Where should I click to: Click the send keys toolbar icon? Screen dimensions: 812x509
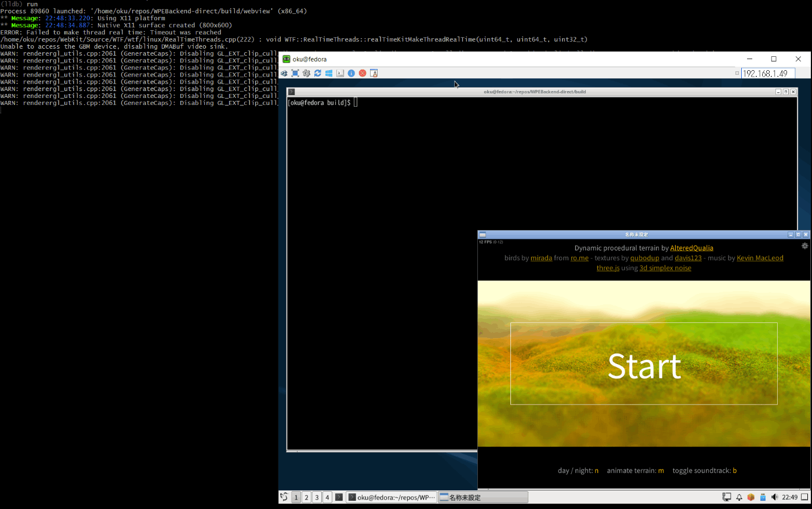point(340,73)
